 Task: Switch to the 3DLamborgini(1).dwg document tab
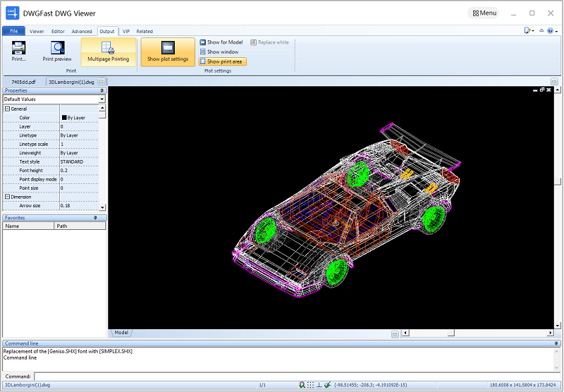[x=72, y=82]
